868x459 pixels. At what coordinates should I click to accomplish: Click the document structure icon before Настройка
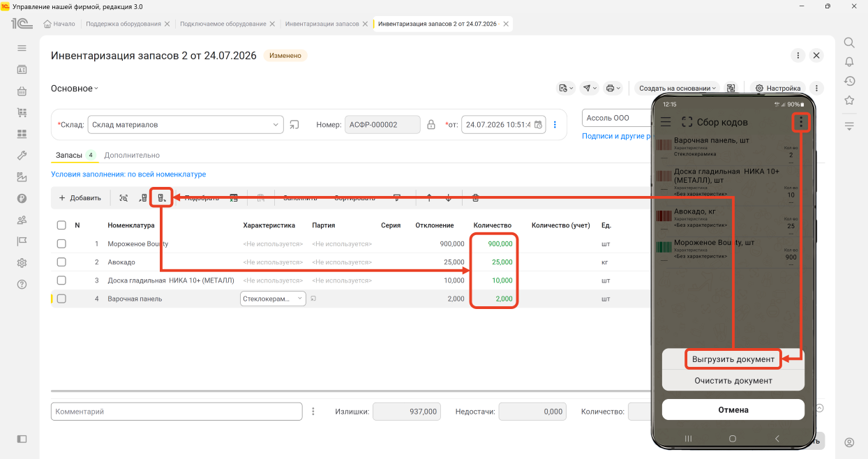click(731, 89)
